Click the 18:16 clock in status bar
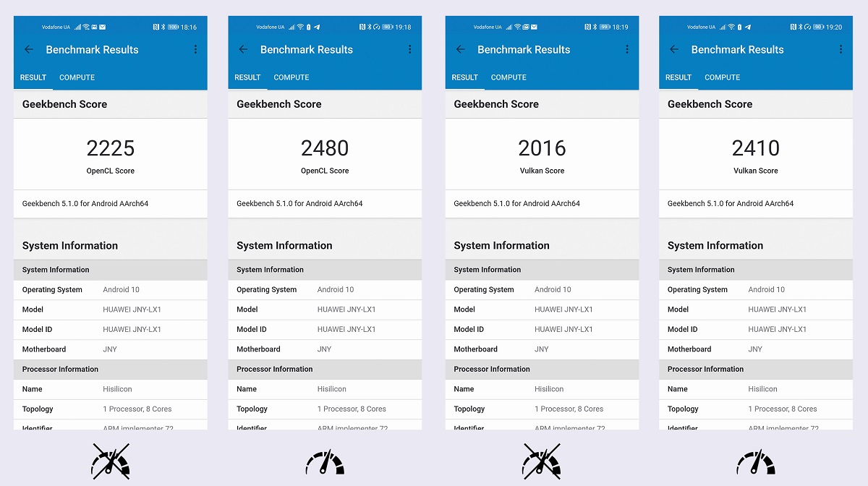This screenshot has width=868, height=486. click(x=189, y=27)
